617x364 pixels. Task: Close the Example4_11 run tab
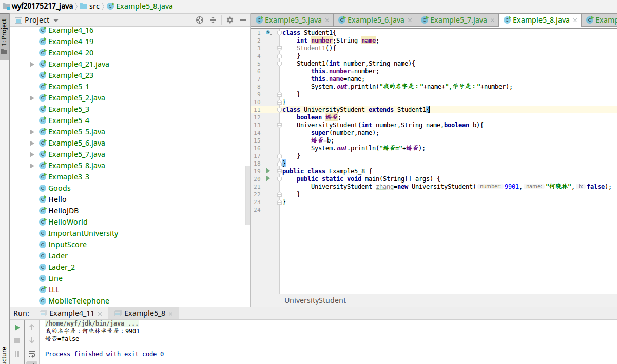100,314
